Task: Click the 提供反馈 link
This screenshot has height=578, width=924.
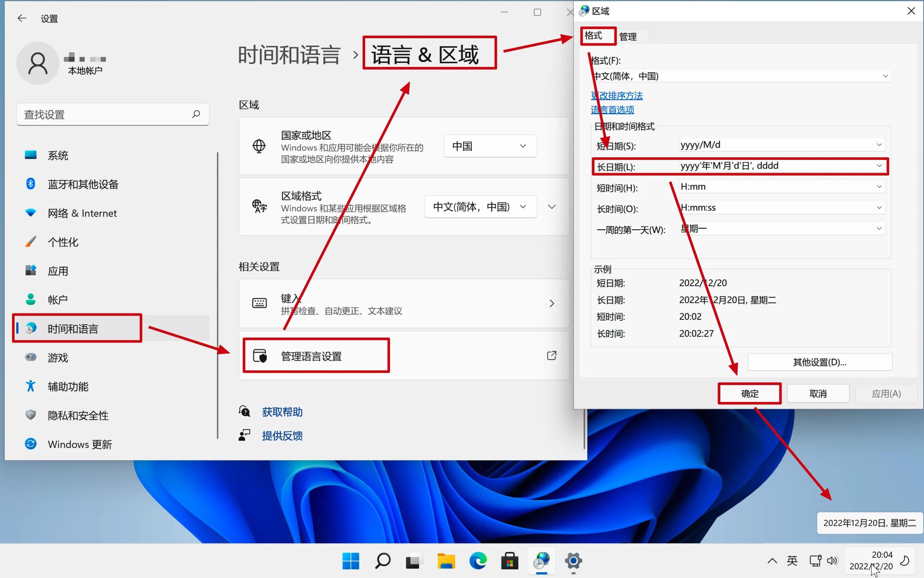Action: 282,436
